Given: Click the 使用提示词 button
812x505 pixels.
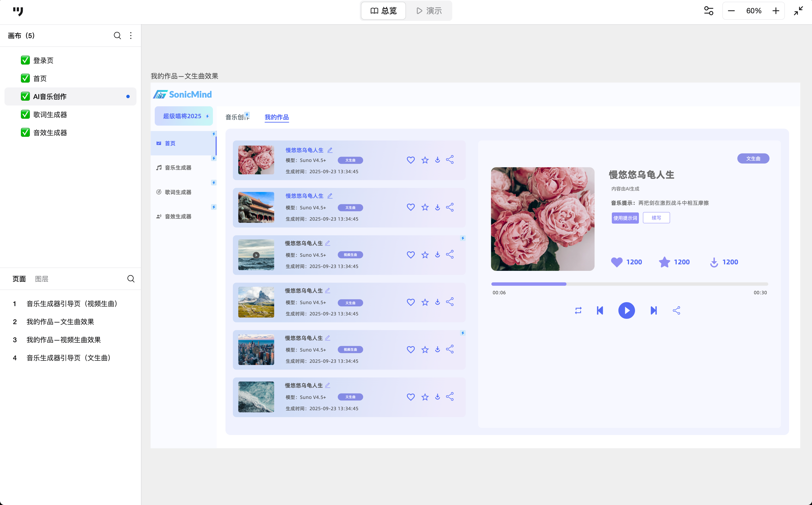Looking at the screenshot, I should (625, 218).
